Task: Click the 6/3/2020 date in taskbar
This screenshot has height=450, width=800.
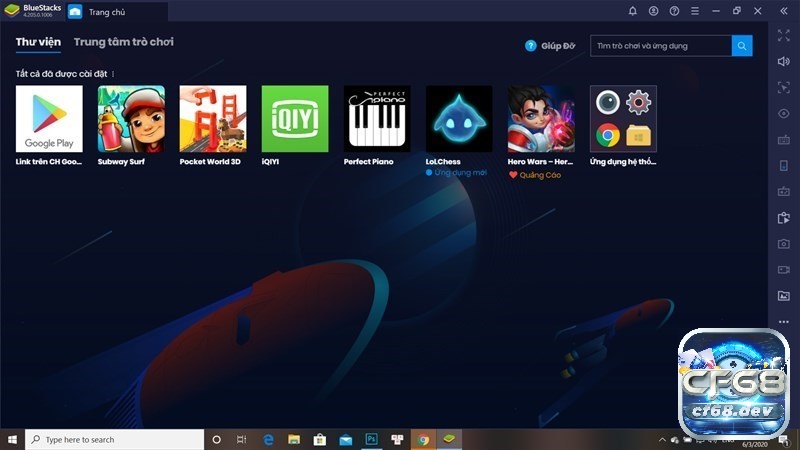Action: point(755,444)
